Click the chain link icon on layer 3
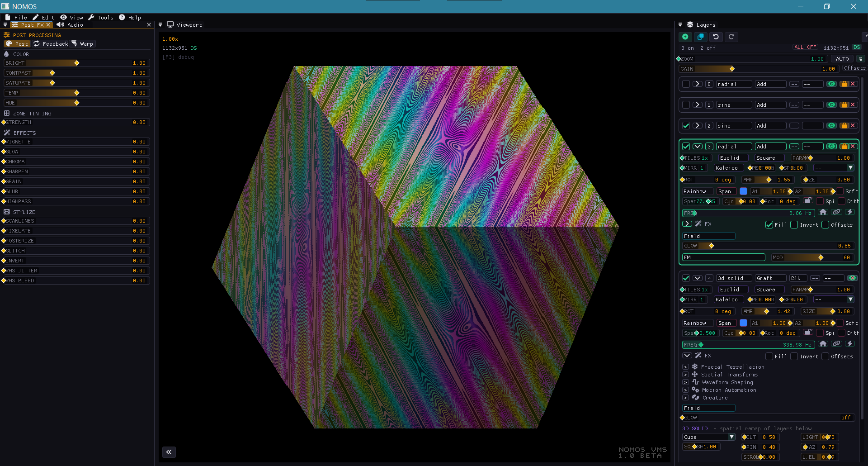Viewport: 868px width, 466px height. tap(837, 212)
